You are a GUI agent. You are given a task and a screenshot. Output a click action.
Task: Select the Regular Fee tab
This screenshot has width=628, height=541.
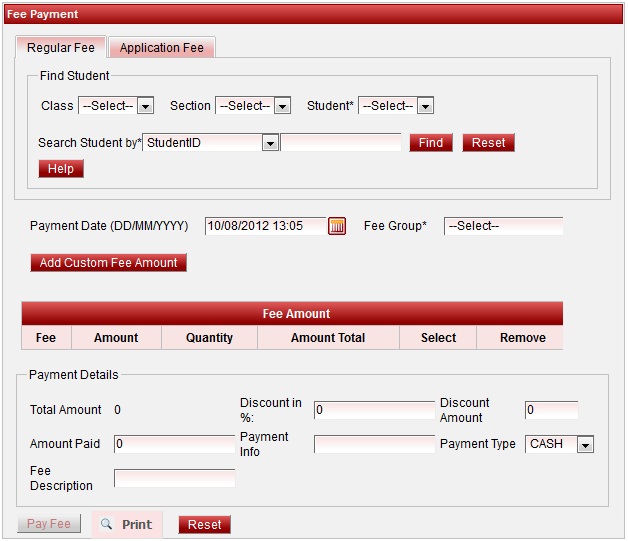point(61,48)
